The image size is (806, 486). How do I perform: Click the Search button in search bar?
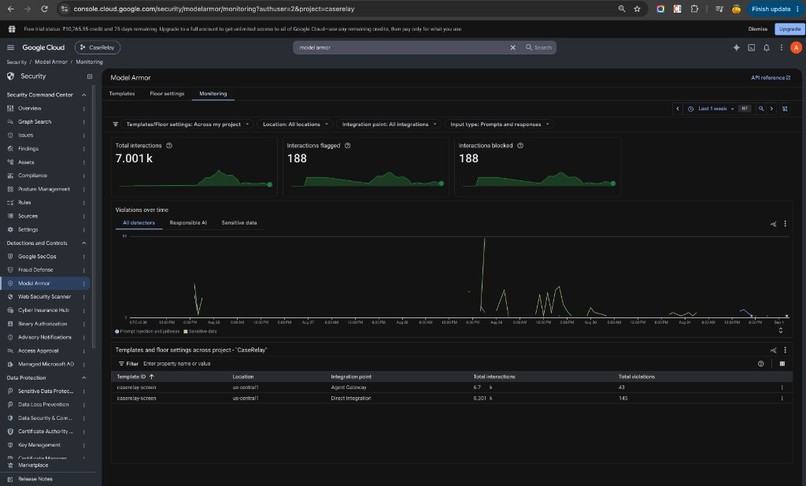538,47
